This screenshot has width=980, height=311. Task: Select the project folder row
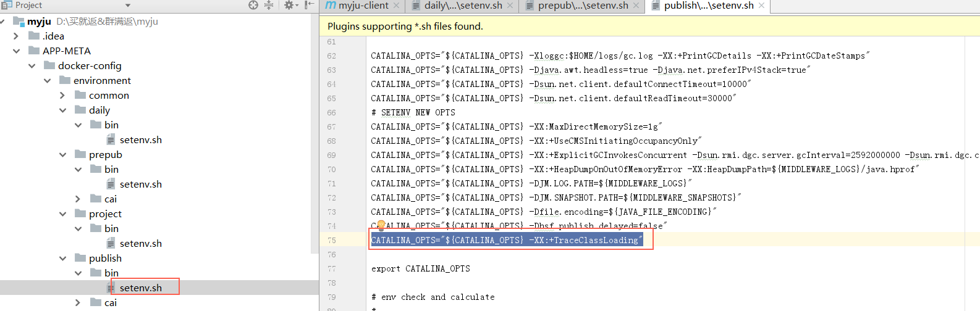99,214
